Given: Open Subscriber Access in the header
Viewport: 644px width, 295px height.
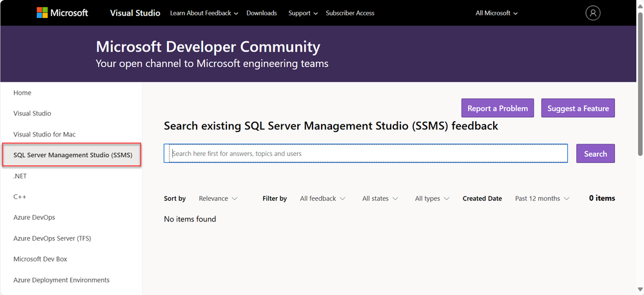Looking at the screenshot, I should click(x=350, y=13).
